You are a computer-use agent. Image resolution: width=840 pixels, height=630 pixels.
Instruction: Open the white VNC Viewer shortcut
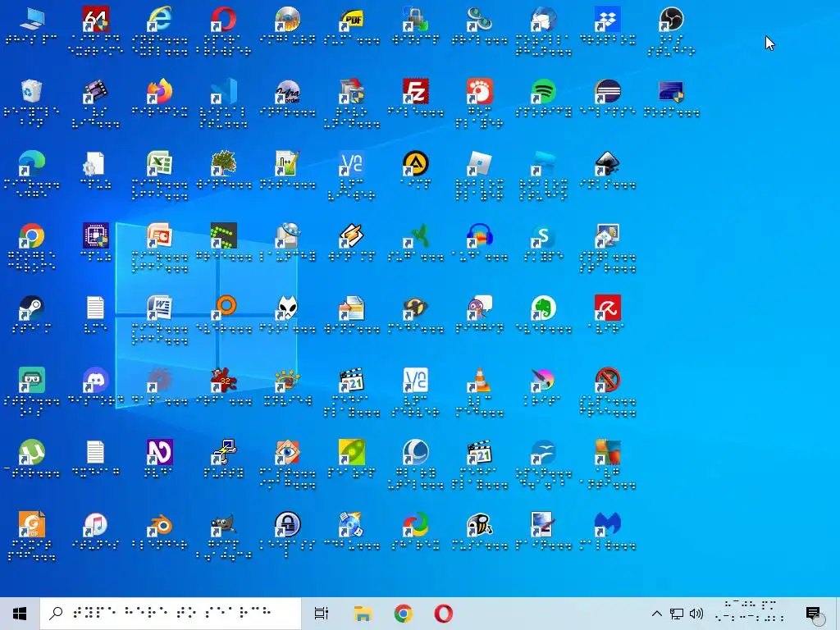(x=416, y=380)
